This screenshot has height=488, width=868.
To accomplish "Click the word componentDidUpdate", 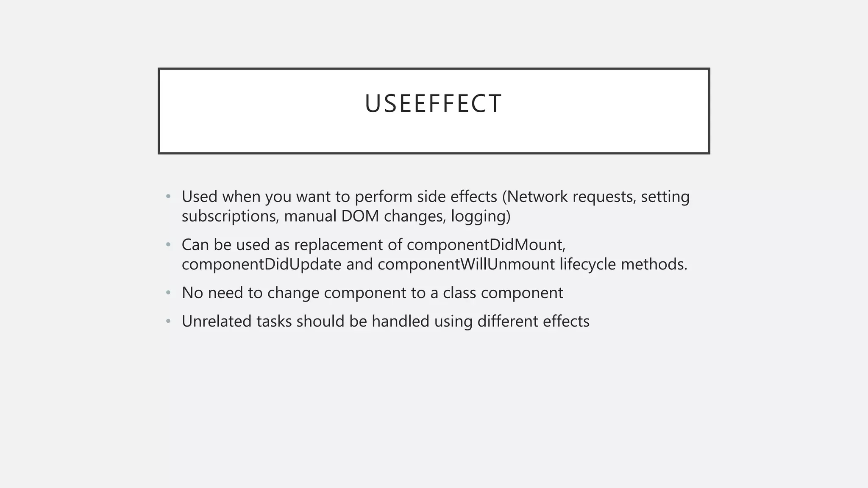I will [262, 264].
